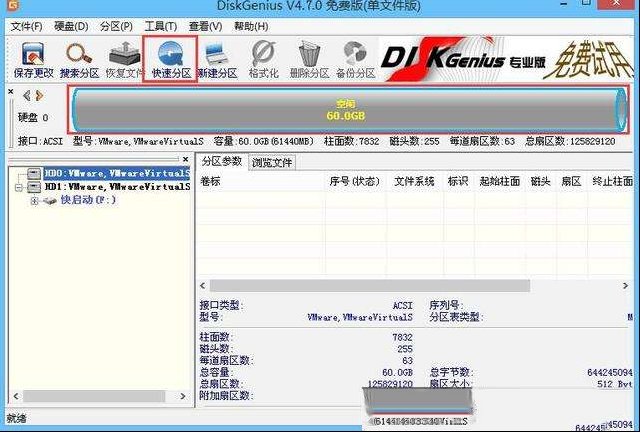Click partition table scroll left arrow
The height and width of the screenshot is (432, 640).
203,286
